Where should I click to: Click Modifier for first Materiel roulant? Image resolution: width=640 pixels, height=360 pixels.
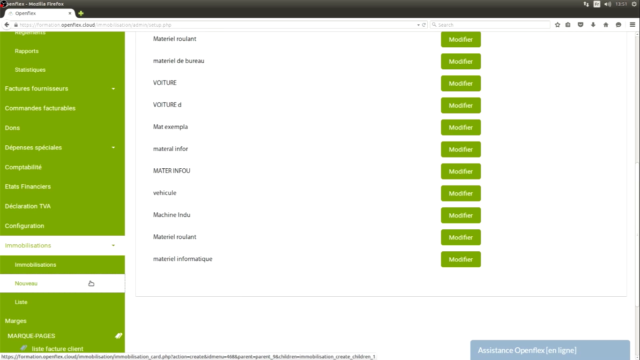[x=460, y=40]
